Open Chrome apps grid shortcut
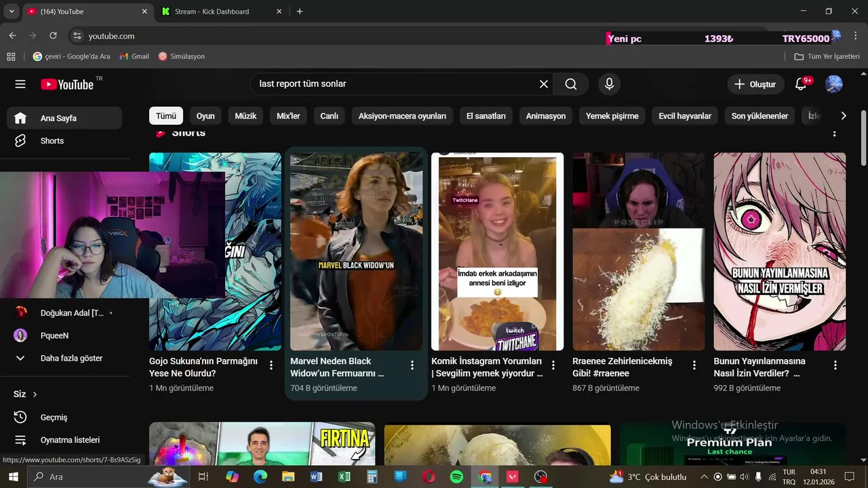868x488 pixels. coord(11,56)
